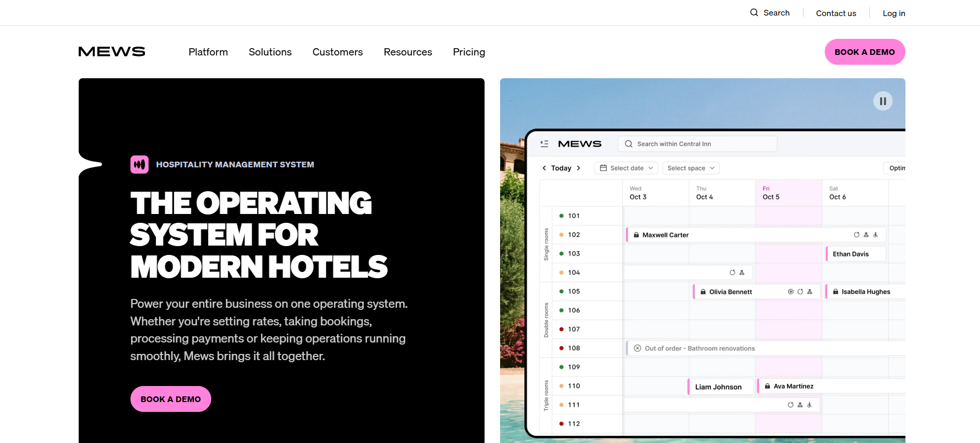Open the Select space dropdown

691,168
